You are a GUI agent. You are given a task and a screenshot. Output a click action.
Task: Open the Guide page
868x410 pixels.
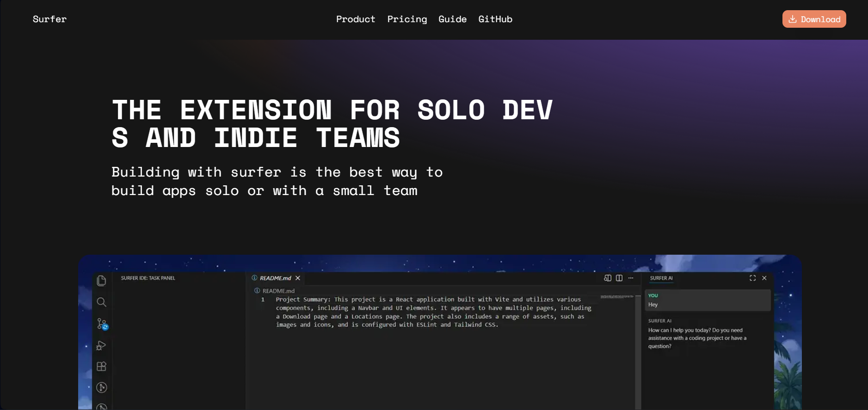452,19
